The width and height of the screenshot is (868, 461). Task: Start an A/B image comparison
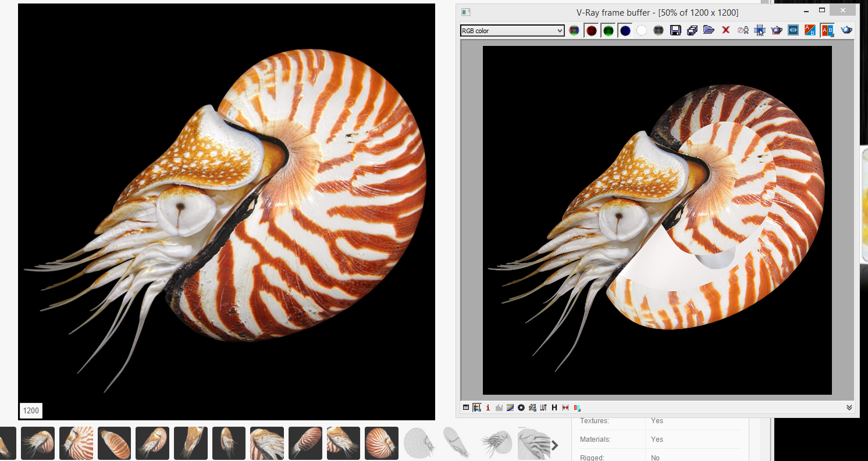coord(810,30)
